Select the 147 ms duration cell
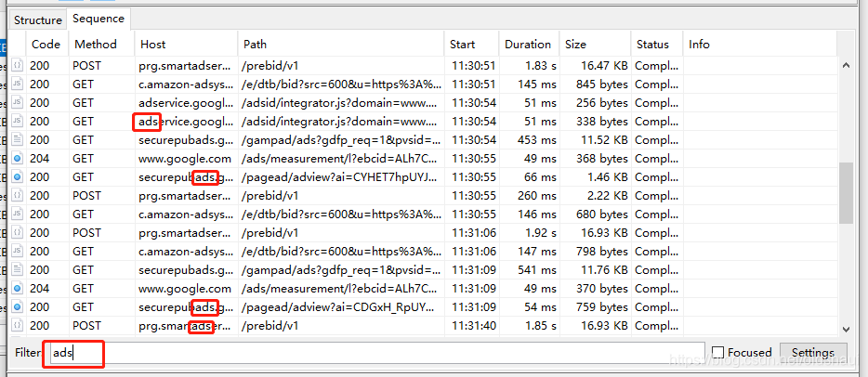This screenshot has width=868, height=377. point(529,252)
